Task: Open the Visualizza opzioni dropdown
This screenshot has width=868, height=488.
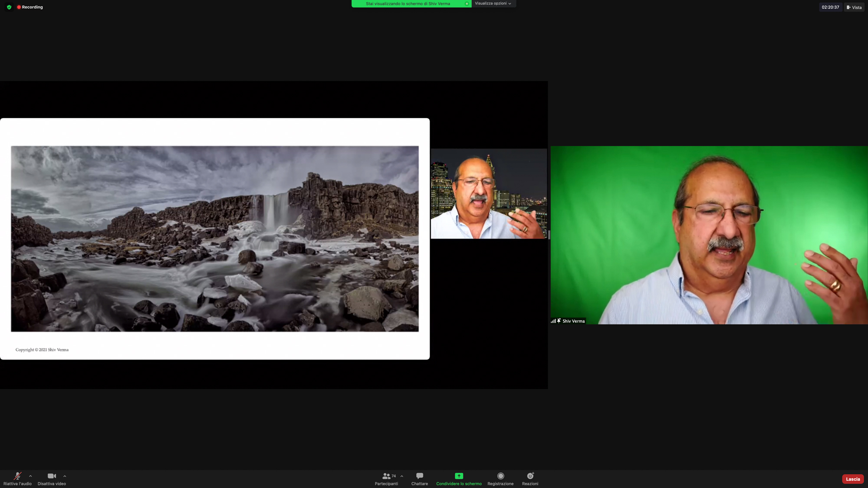Action: click(x=493, y=3)
